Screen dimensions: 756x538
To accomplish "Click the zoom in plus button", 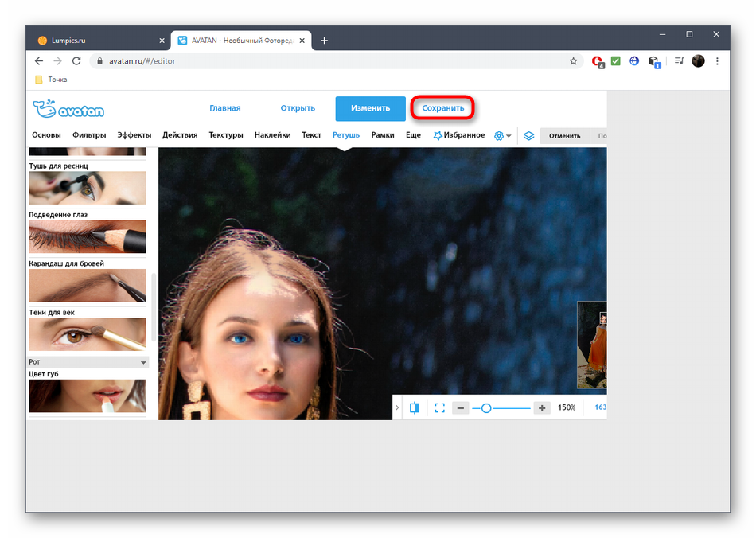I will pos(542,407).
